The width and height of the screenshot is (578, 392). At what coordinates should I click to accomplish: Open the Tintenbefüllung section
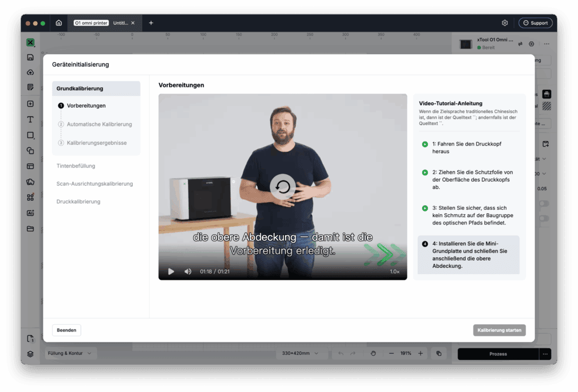pyautogui.click(x=76, y=166)
